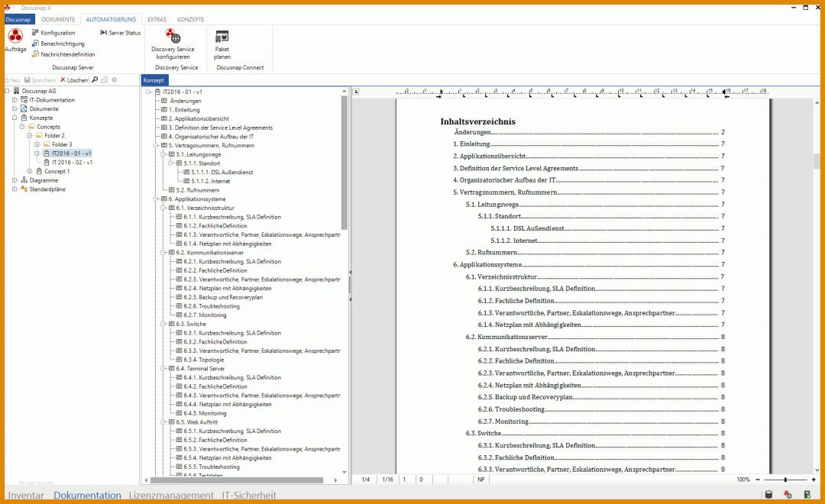The width and height of the screenshot is (825, 504).
Task: Select 6.5.5. Troubleshooting node
Action: point(212,467)
